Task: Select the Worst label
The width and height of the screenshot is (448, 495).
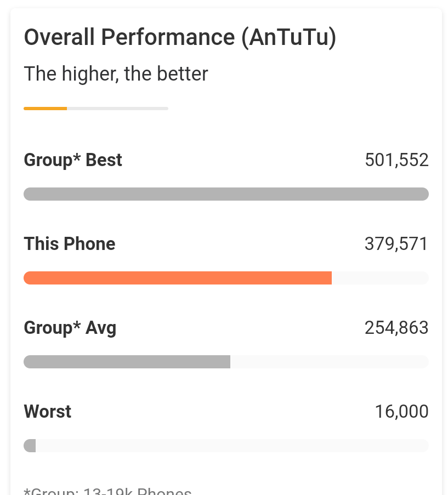Action: coord(48,412)
